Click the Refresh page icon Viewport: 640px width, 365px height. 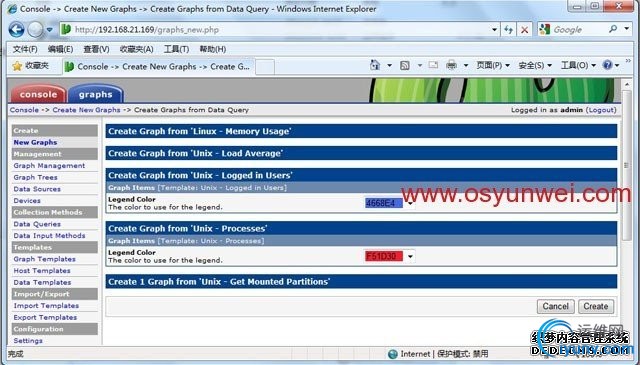[x=508, y=29]
